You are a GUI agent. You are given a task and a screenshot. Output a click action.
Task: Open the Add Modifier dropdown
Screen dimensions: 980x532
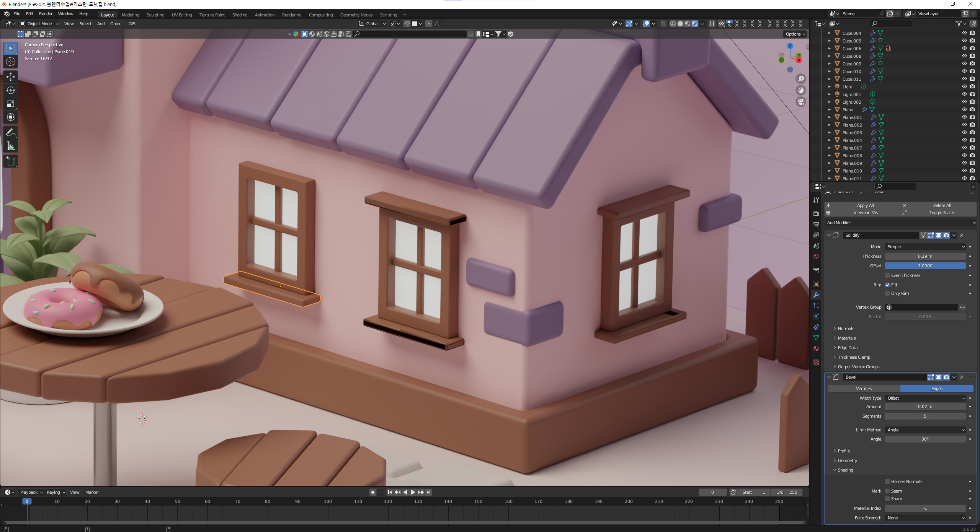tap(900, 223)
